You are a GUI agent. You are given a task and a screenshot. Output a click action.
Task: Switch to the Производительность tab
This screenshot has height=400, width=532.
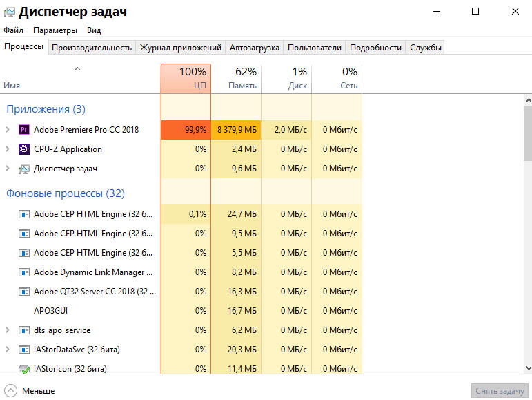pyautogui.click(x=92, y=48)
